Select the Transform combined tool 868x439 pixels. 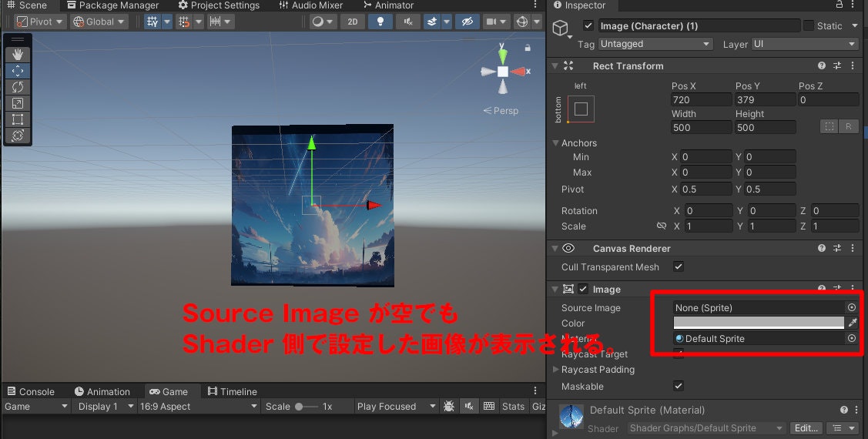click(x=18, y=135)
